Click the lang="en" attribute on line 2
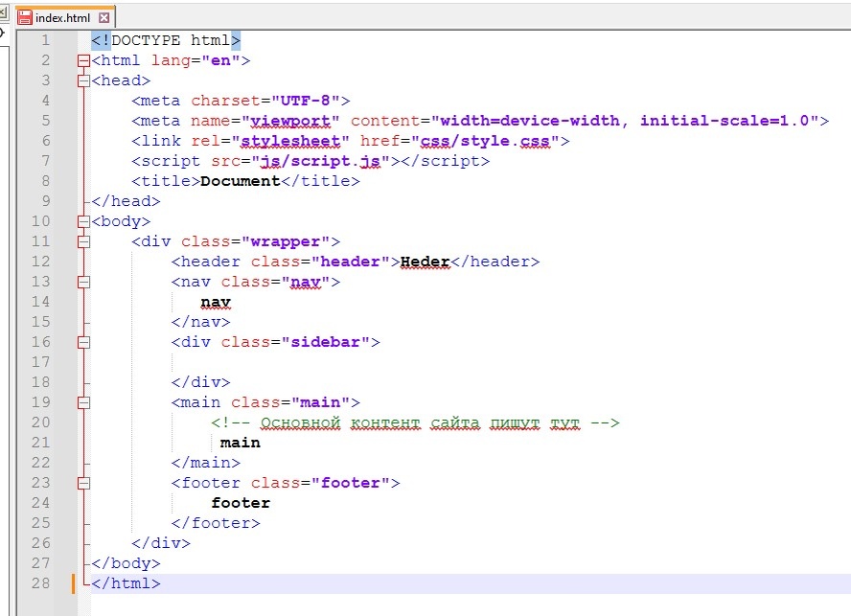The width and height of the screenshot is (851, 616). pos(195,60)
